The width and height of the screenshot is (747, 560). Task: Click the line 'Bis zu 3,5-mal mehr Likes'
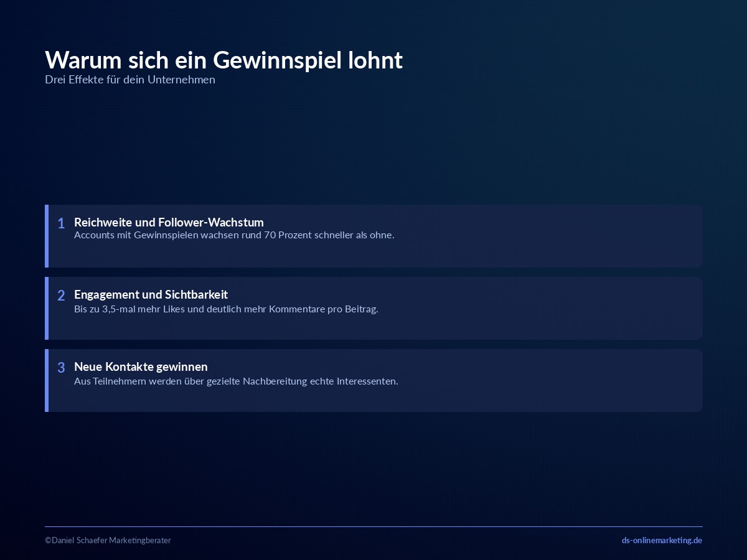(226, 309)
